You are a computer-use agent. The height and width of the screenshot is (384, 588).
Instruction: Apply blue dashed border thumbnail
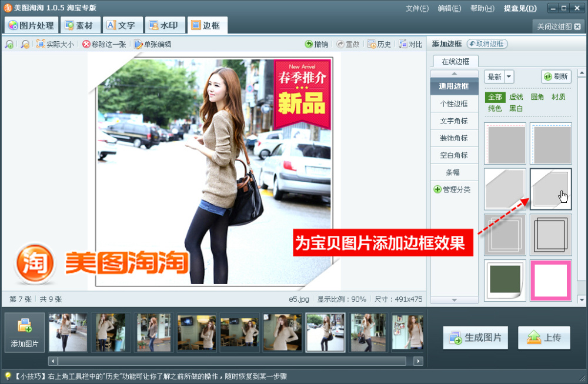551,143
